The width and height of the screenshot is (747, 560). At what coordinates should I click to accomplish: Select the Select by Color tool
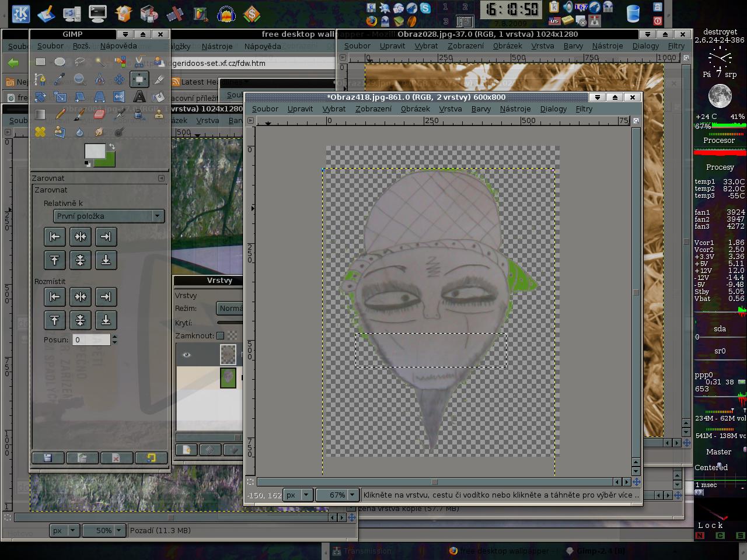120,61
